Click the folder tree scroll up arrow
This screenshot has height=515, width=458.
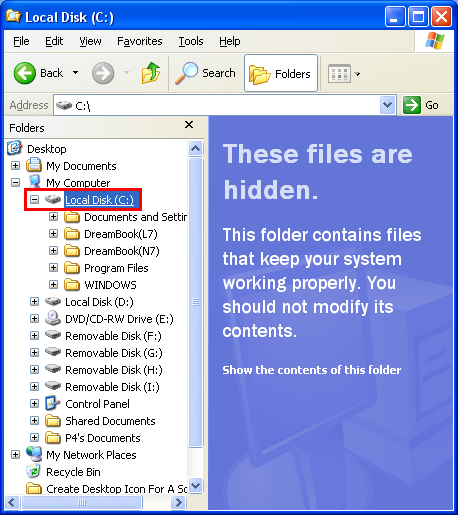pyautogui.click(x=196, y=148)
